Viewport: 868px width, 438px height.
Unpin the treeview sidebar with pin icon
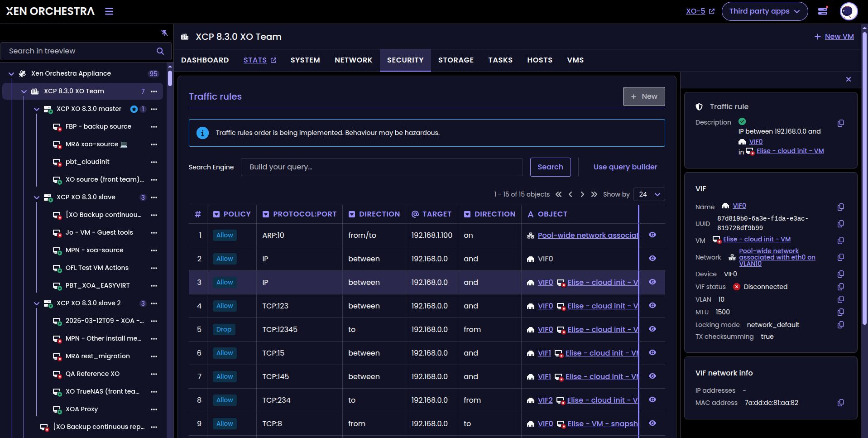[164, 33]
